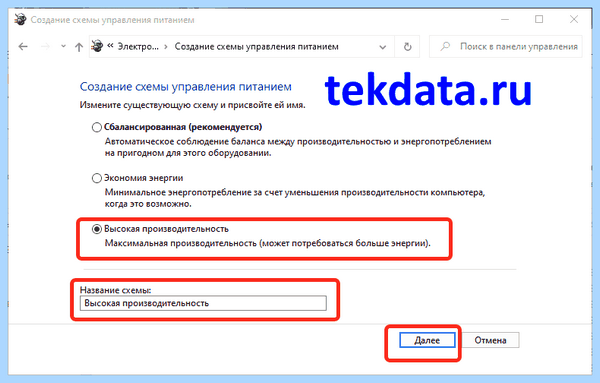Click the search magnifier icon

pos(445,47)
